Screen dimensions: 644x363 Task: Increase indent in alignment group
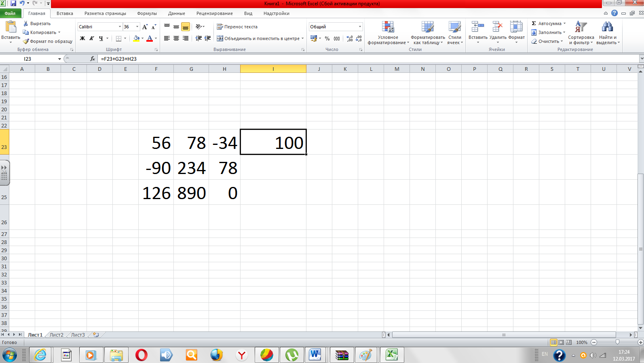coord(207,38)
